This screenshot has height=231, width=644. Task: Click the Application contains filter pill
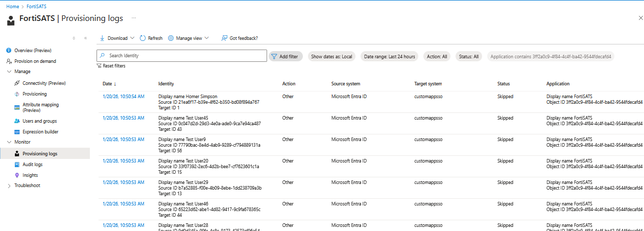551,56
